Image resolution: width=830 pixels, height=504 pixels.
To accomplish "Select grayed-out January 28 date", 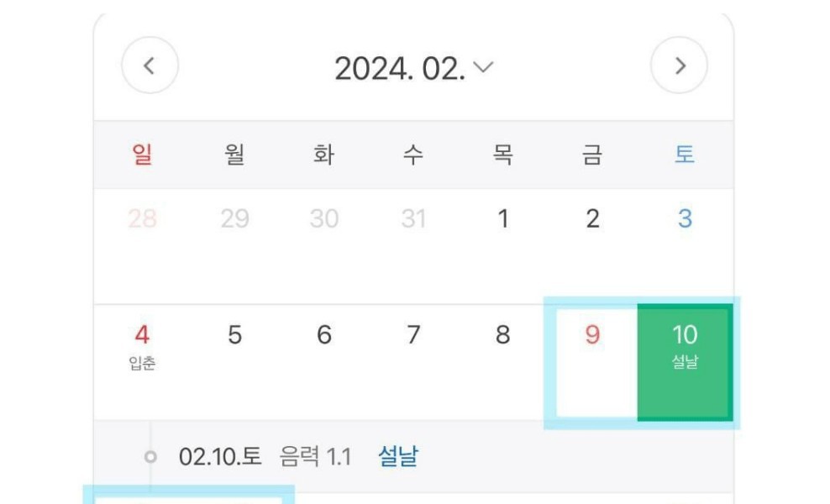I will (x=143, y=219).
